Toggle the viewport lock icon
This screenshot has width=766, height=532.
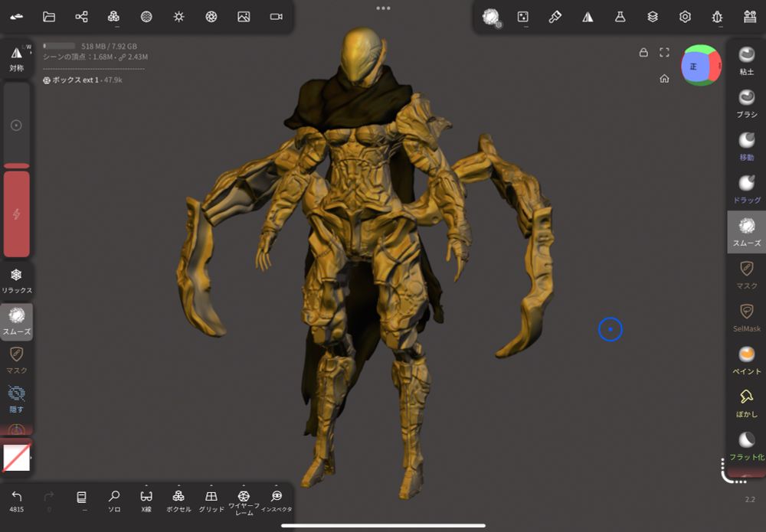643,52
